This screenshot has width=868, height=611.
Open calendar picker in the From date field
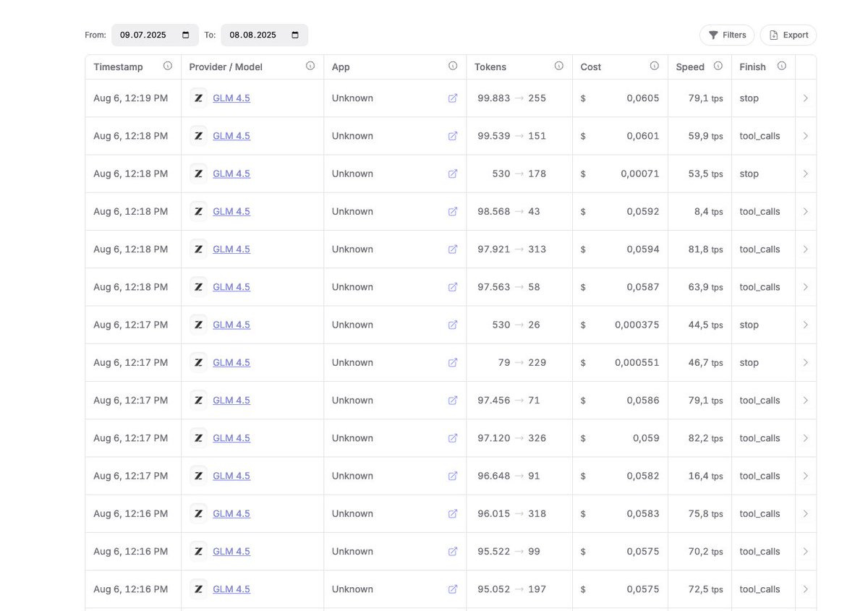click(x=186, y=35)
